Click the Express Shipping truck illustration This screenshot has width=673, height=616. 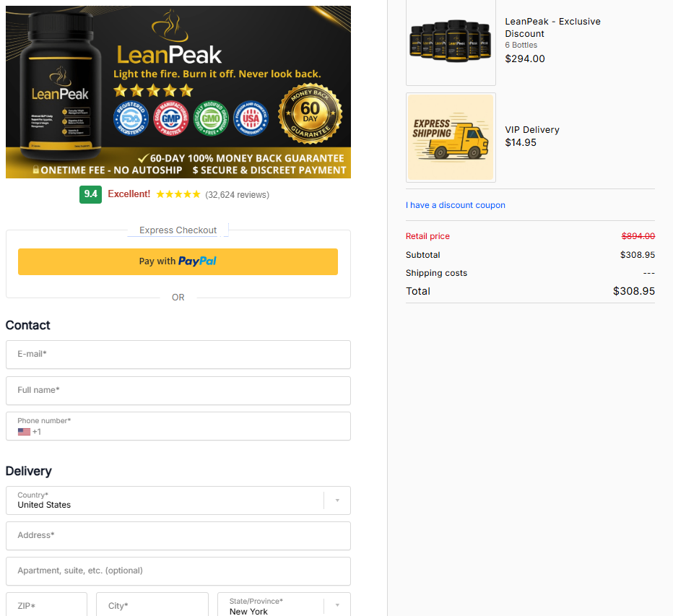point(451,137)
